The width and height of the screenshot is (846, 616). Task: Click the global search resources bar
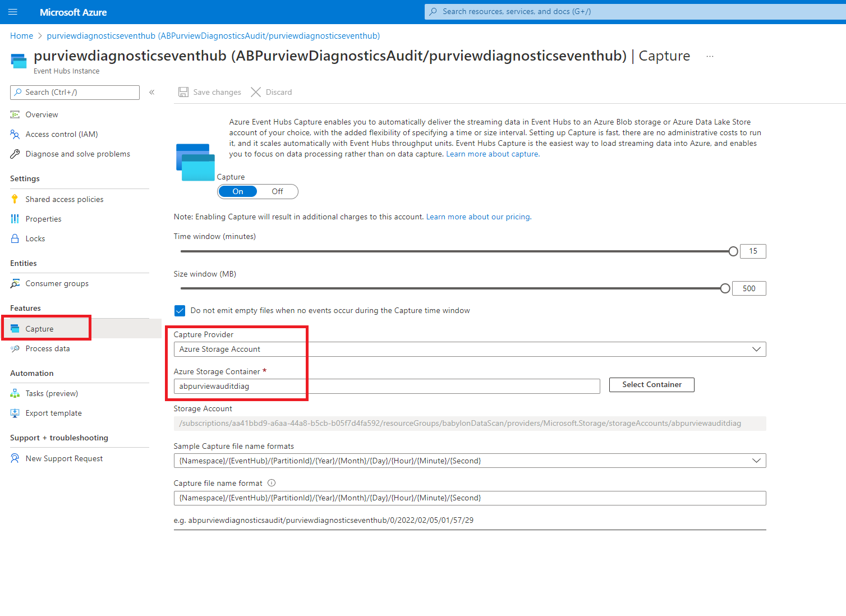(635, 11)
